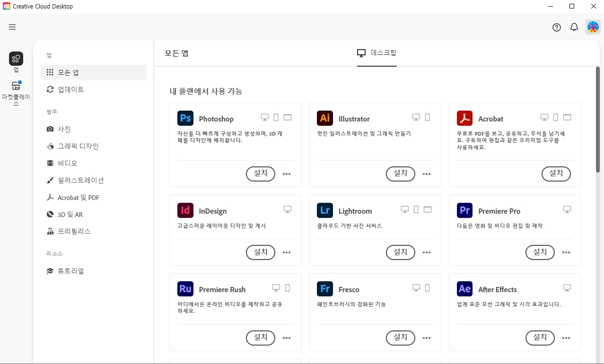The image size is (604, 364).
Task: Open more options for Photoshop
Action: tap(287, 174)
